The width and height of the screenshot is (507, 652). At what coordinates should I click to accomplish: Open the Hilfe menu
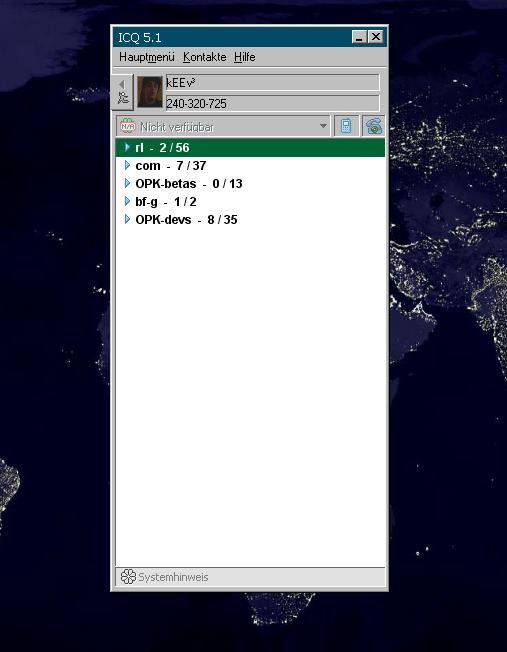point(245,57)
